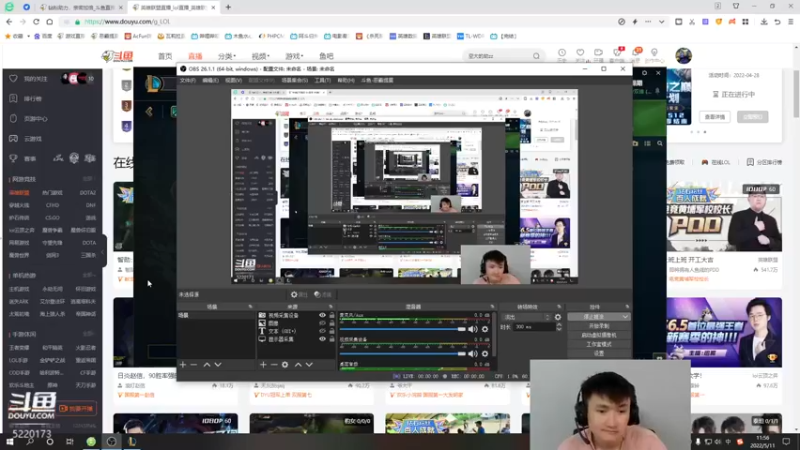
Task: Mute the second mixer channel speaker icon
Action: [473, 354]
